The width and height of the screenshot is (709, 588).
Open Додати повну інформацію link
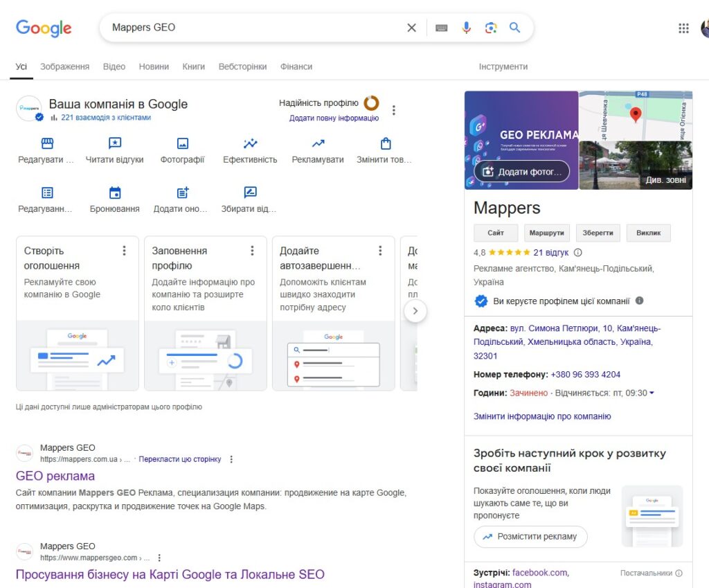click(334, 118)
